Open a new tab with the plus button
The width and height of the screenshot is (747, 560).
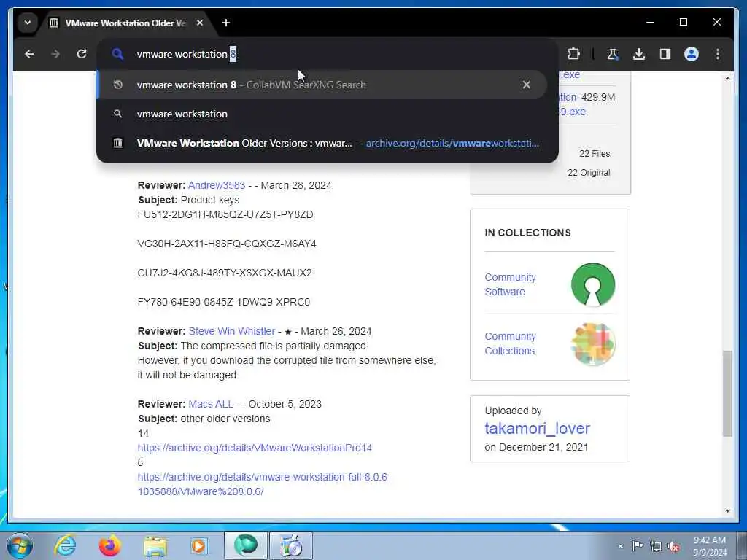(226, 23)
